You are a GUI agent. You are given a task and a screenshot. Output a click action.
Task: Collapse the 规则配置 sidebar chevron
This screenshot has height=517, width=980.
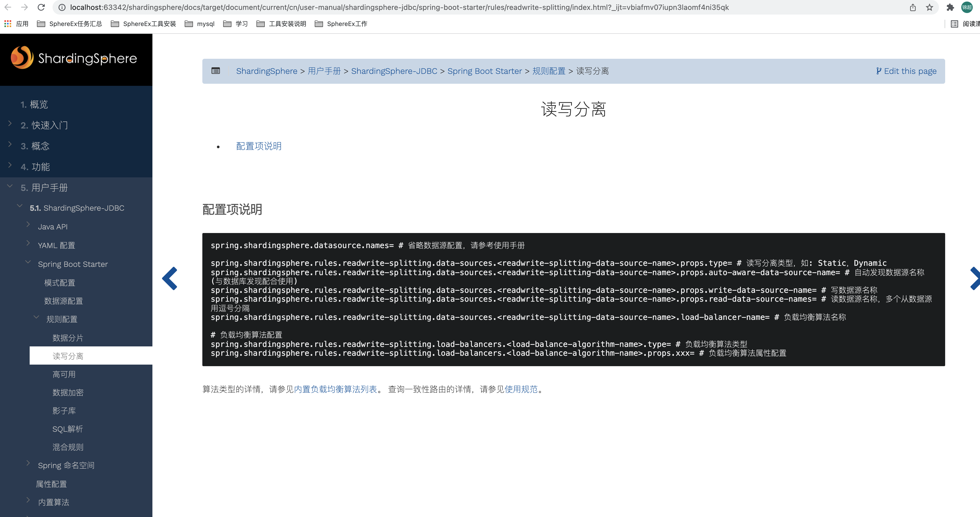(36, 317)
